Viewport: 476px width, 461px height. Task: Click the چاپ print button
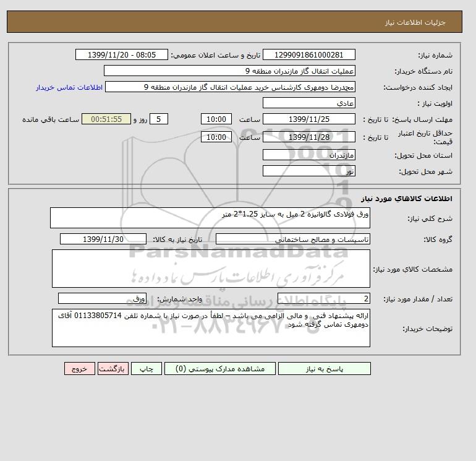click(x=147, y=368)
